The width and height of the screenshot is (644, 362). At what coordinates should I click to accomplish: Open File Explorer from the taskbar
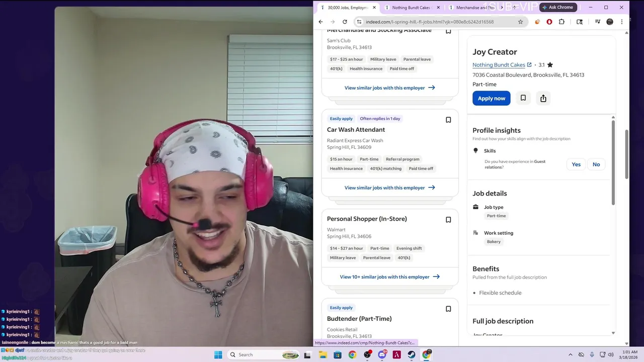pos(323,354)
